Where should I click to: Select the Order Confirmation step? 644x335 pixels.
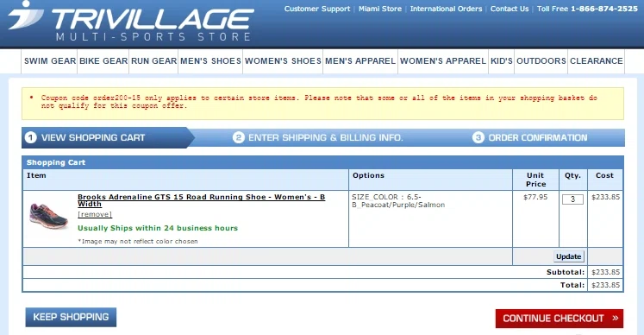(530, 137)
